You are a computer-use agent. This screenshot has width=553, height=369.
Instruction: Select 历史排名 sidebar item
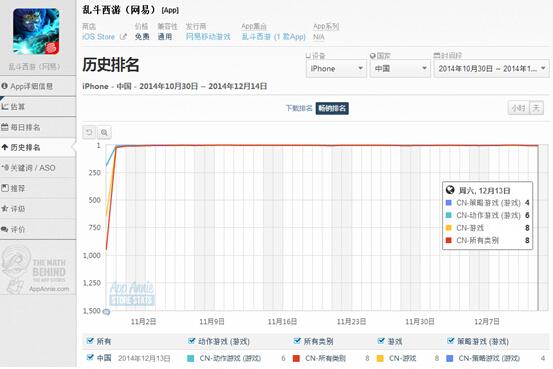coord(38,147)
